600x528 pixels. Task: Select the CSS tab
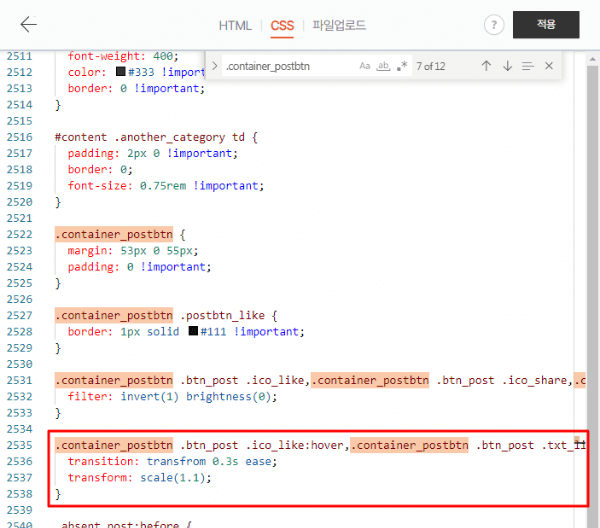click(282, 26)
